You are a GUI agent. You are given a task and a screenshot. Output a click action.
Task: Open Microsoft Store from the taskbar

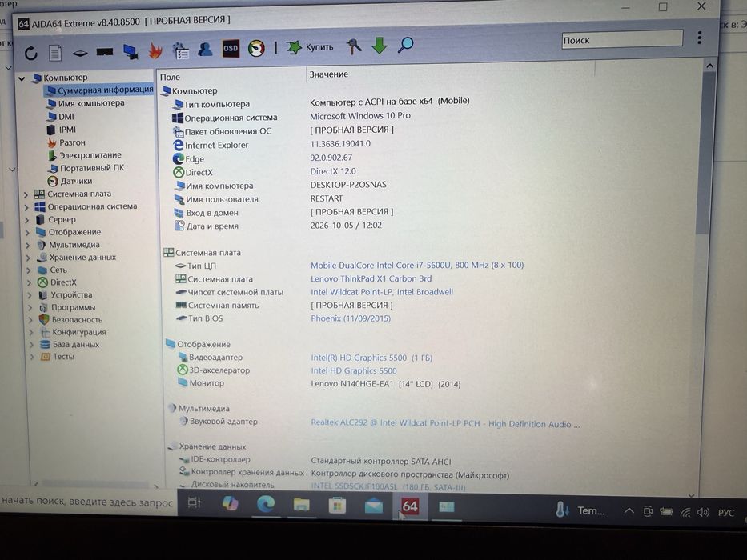coord(337,506)
